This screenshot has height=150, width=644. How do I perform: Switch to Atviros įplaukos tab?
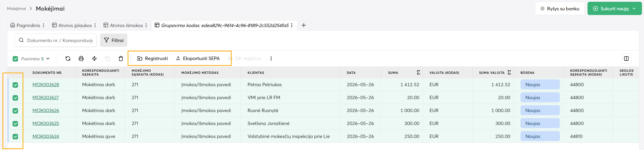[72, 25]
